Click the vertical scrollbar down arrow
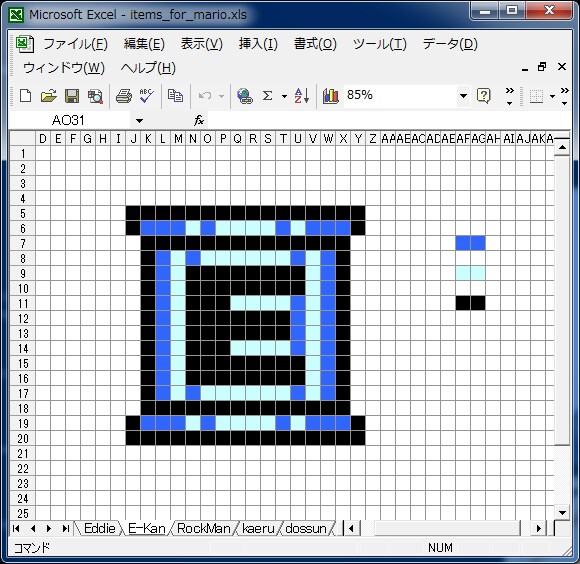The width and height of the screenshot is (580, 564). 562,513
